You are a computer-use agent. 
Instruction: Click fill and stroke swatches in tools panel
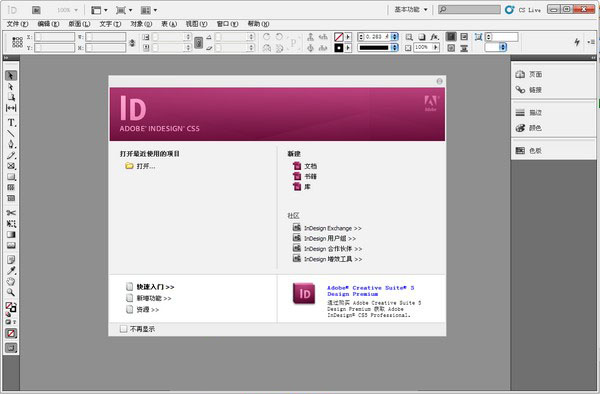coord(11,307)
